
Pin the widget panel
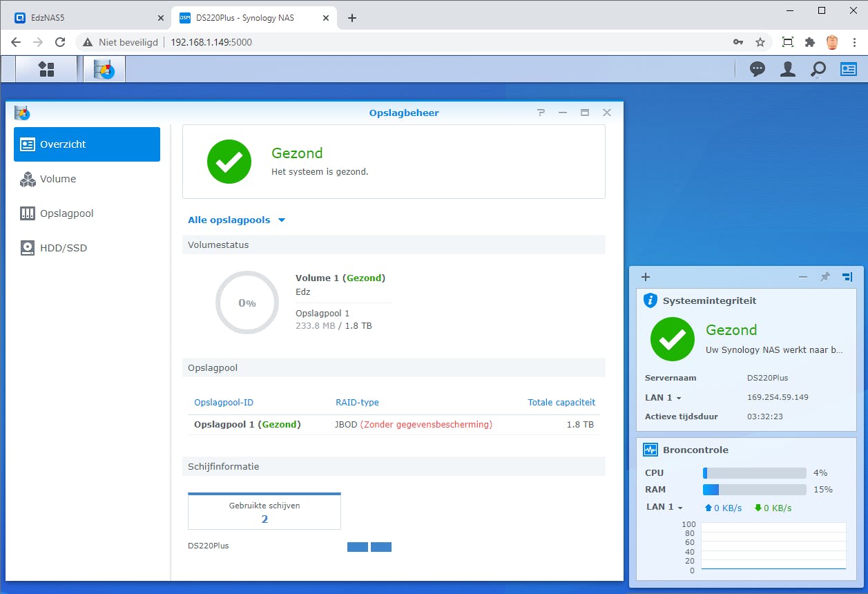pyautogui.click(x=824, y=277)
